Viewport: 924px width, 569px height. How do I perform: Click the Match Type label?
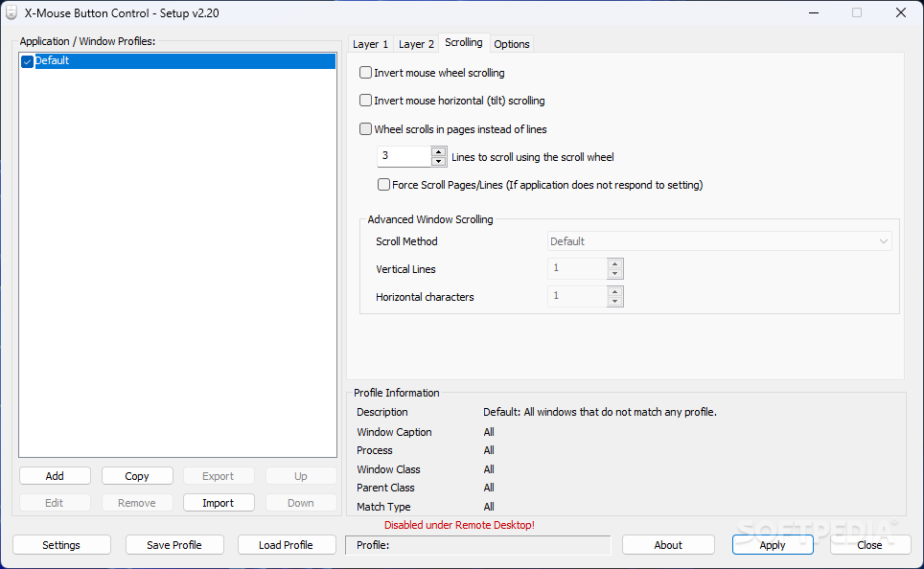pyautogui.click(x=383, y=507)
